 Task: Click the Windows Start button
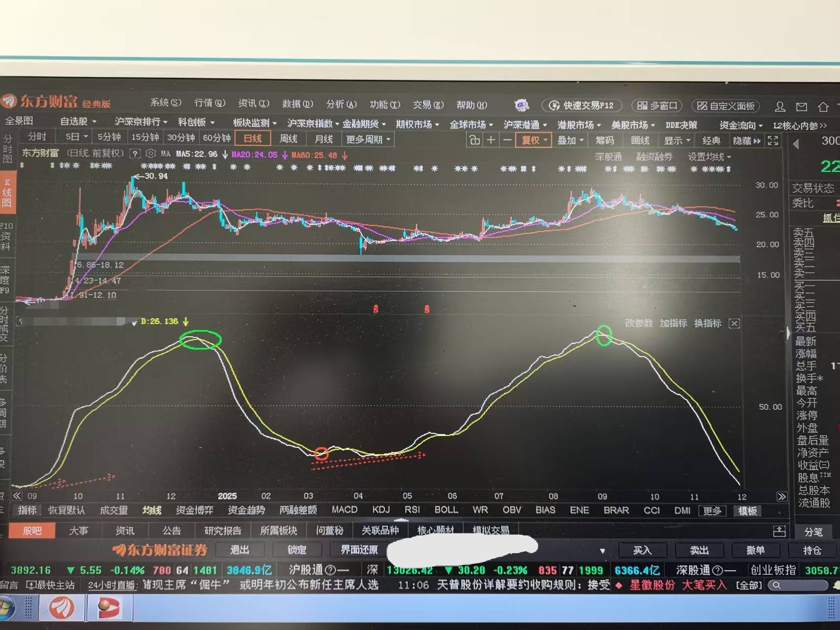(7, 608)
